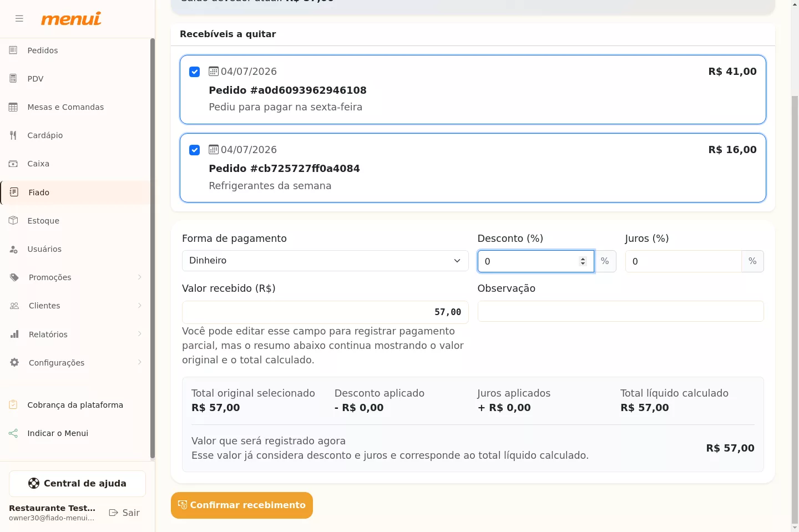Click the R$ 16,00 amount
This screenshot has height=532, width=799.
(732, 150)
